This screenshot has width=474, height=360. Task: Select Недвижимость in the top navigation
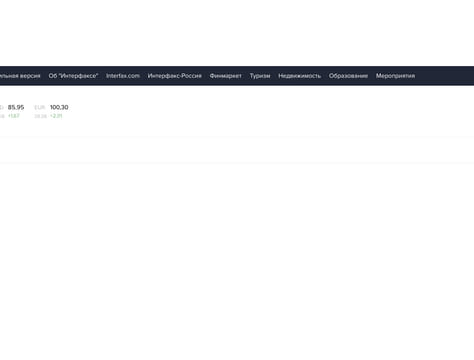[x=299, y=76]
